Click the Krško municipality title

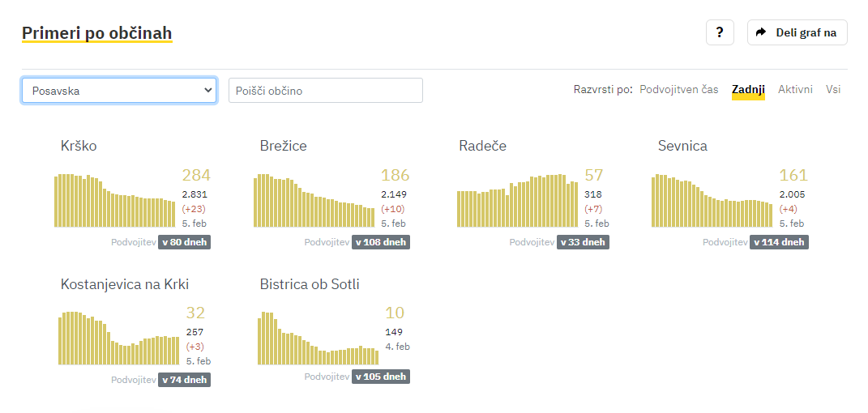click(79, 146)
